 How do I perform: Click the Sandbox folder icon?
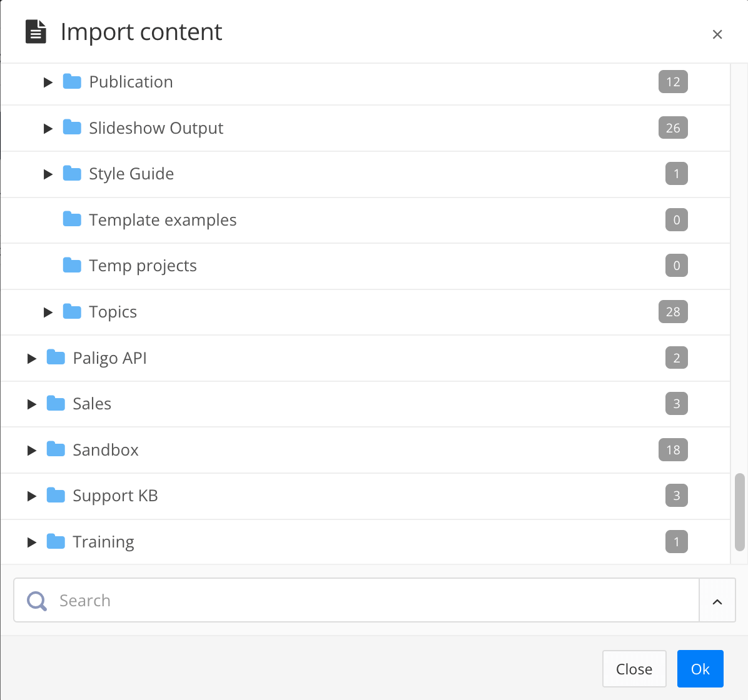pyautogui.click(x=56, y=449)
